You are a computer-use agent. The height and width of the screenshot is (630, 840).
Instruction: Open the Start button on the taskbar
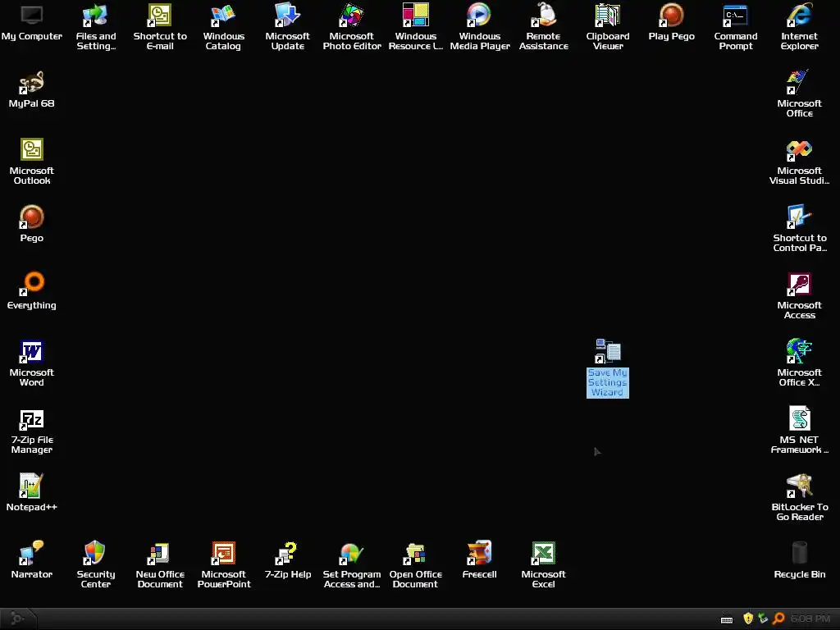[x=17, y=619]
